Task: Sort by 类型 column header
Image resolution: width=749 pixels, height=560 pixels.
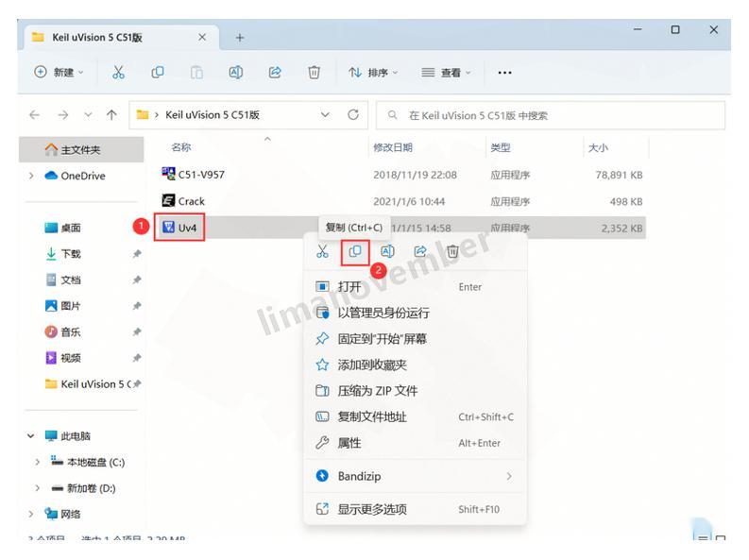Action: pos(501,147)
